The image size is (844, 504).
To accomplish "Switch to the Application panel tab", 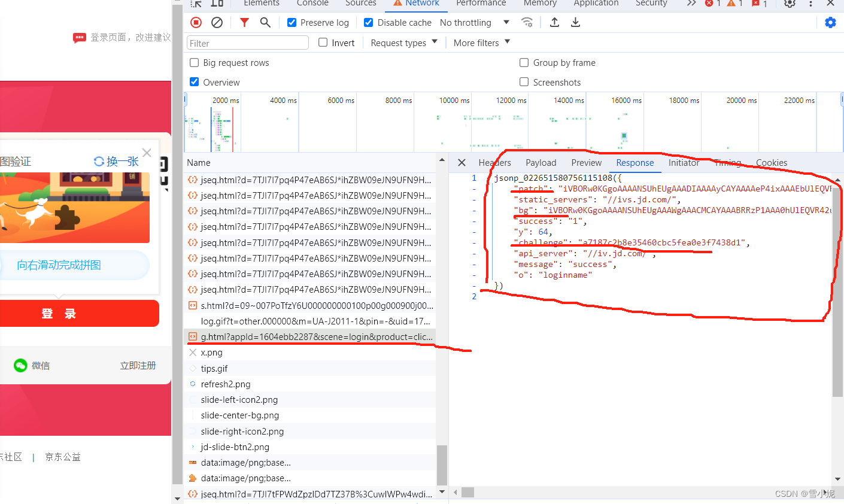I will click(596, 3).
